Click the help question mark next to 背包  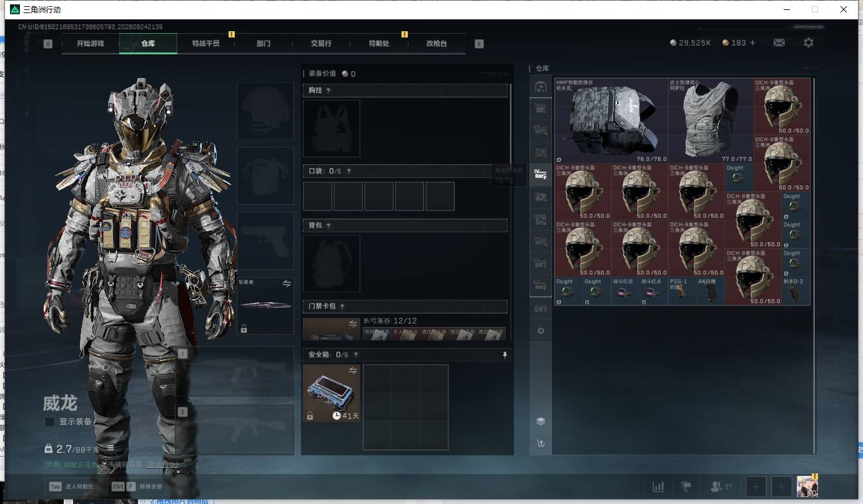pyautogui.click(x=328, y=225)
